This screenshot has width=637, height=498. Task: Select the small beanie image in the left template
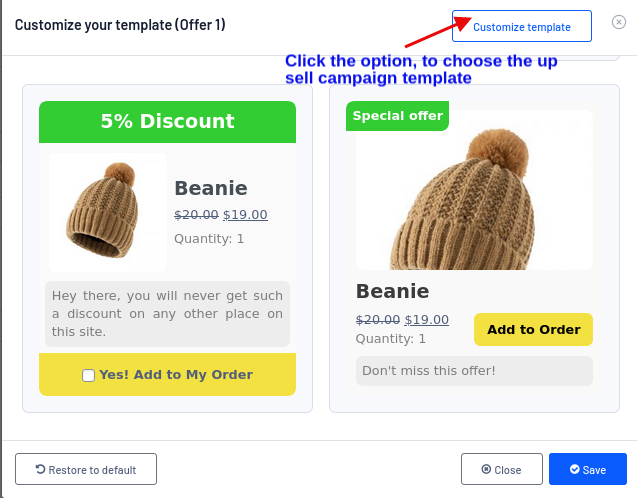[108, 212]
